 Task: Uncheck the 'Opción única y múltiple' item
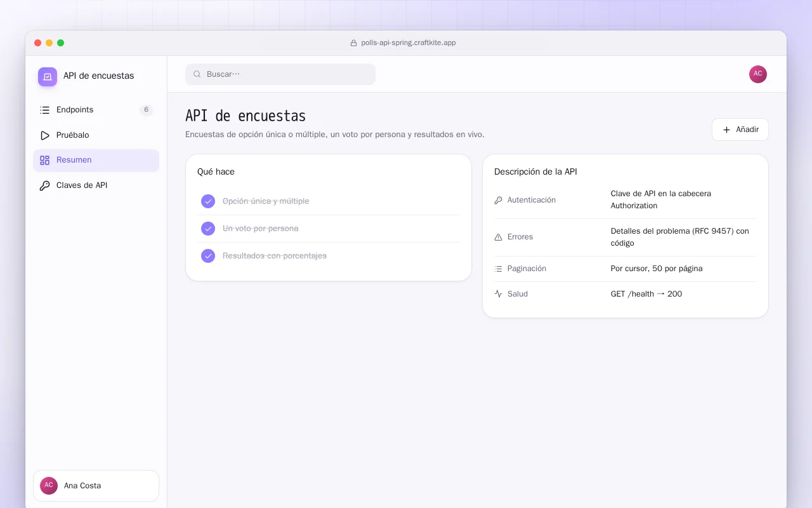[x=208, y=201]
